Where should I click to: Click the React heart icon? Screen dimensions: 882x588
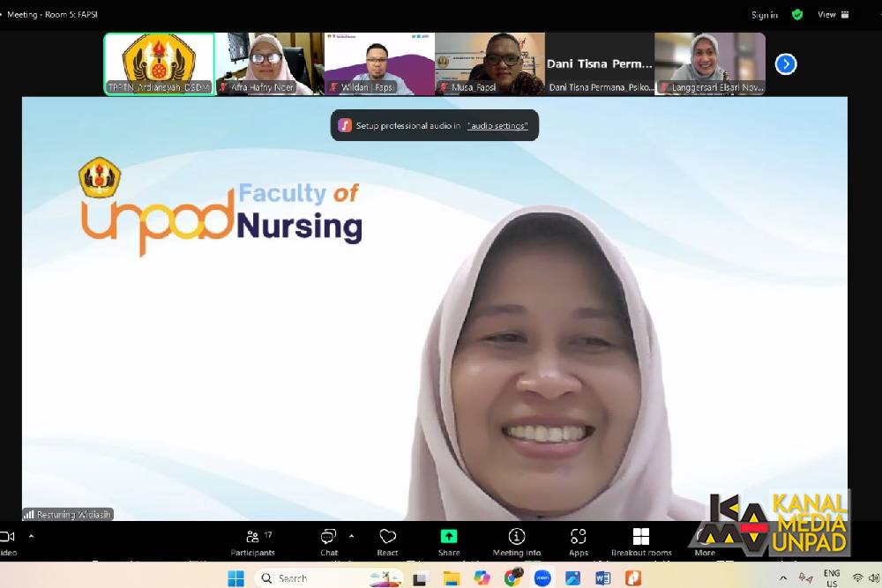[387, 540]
